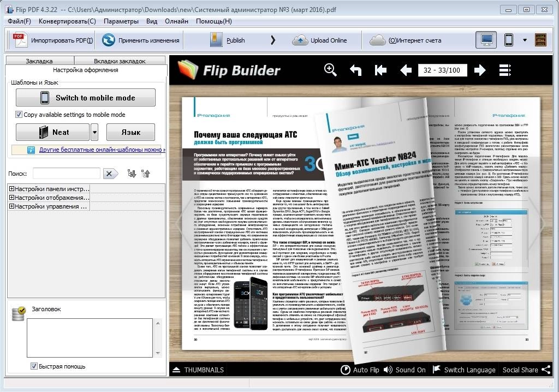Go to next page arrow
Viewport: 559px width, 392px height.
pos(480,70)
